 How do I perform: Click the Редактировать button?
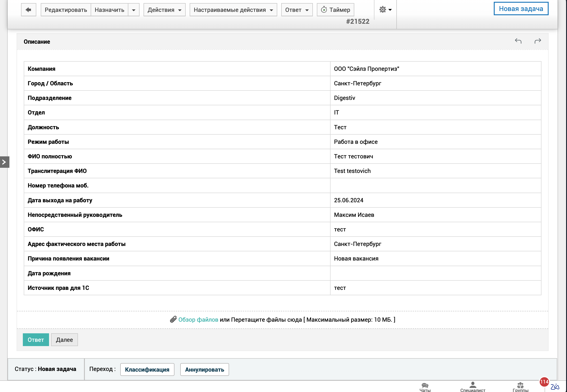(66, 10)
